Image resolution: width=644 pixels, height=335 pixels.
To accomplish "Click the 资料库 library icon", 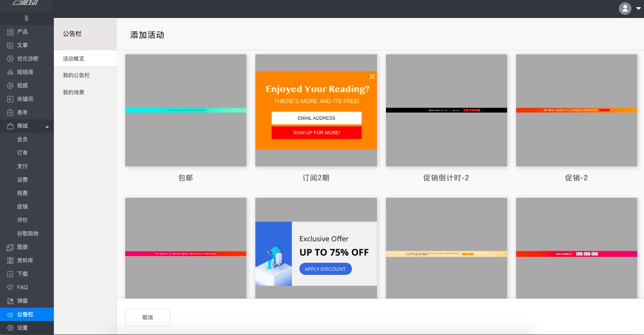I will [x=10, y=261].
